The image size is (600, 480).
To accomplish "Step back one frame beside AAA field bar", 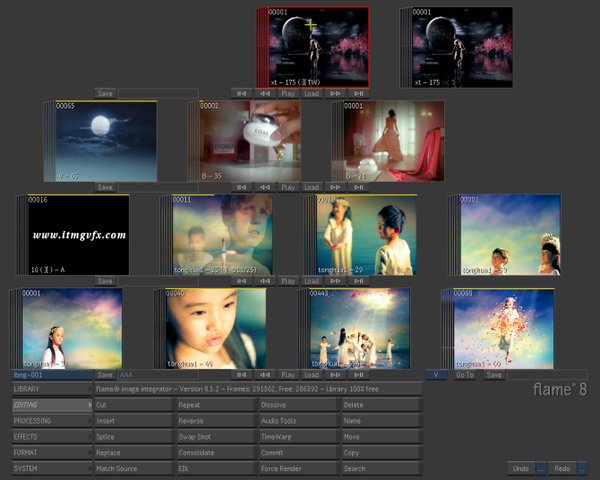I will (264, 375).
